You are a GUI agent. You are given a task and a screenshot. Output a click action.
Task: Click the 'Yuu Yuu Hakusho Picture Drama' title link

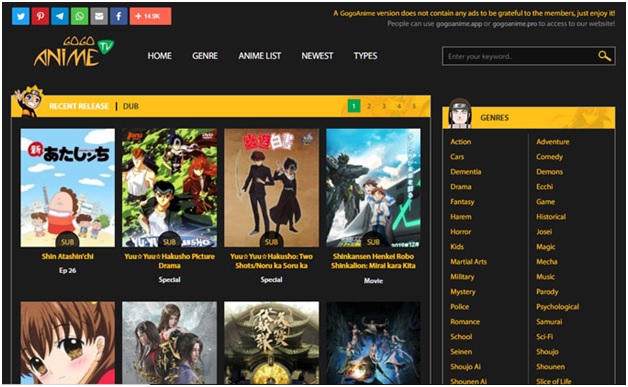(x=169, y=261)
